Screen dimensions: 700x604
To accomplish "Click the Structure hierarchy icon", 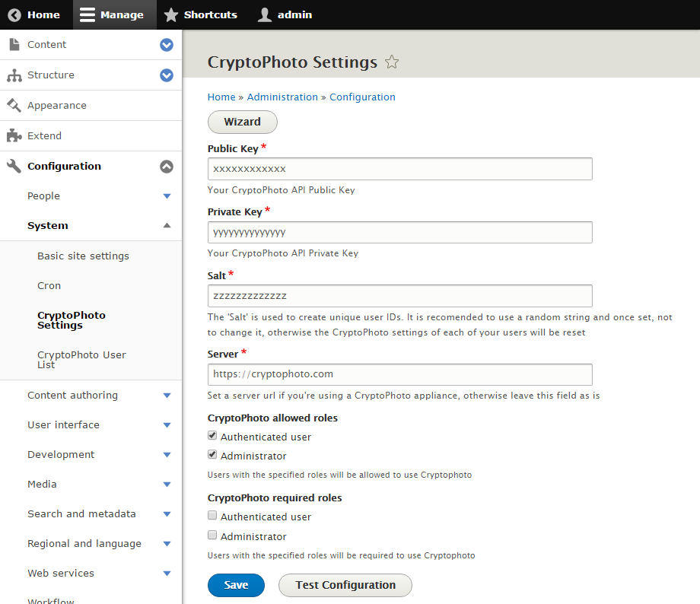I will point(14,75).
